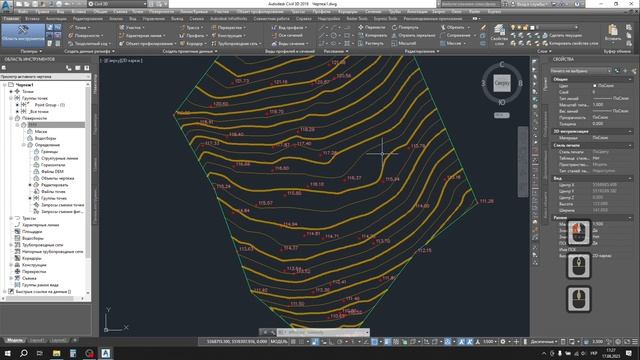This screenshot has height=360, width=640.
Task: Select the Массив (Array) tool
Action: 452,43
